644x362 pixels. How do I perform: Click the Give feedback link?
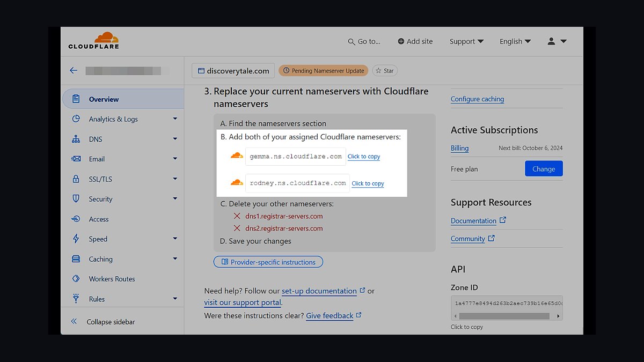pos(330,316)
